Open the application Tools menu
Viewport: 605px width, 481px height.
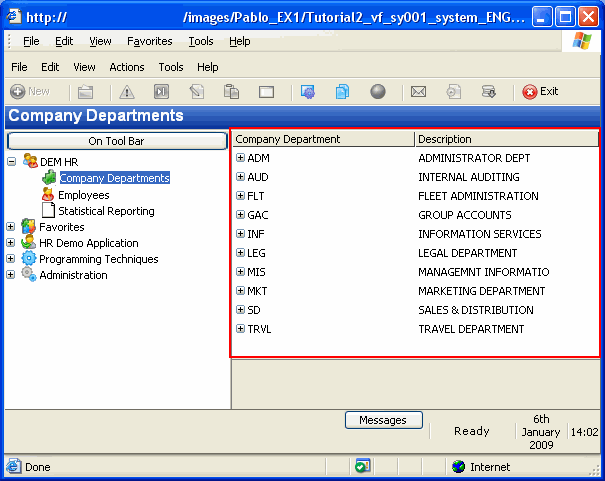click(171, 67)
